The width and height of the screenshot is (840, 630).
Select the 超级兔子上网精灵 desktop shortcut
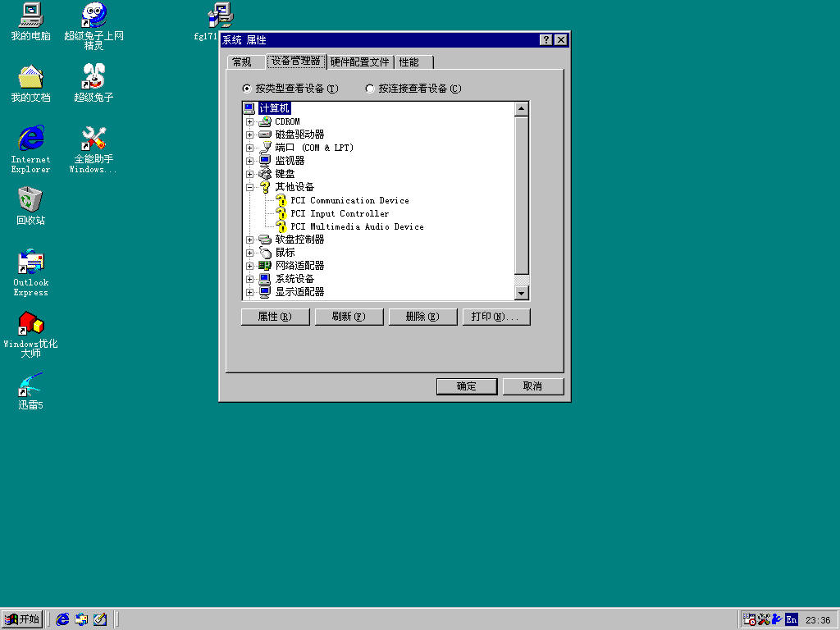point(94,26)
